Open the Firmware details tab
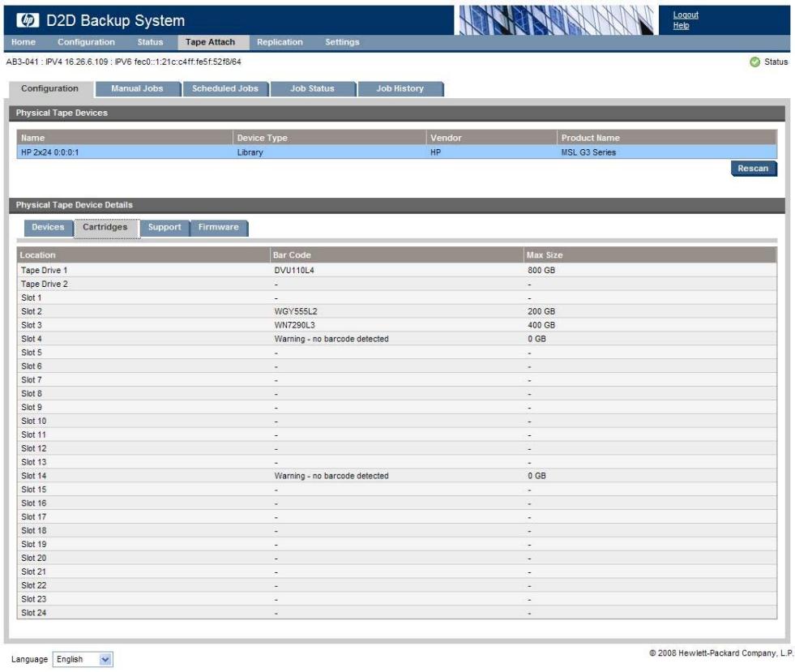795x672 pixels. pos(219,227)
